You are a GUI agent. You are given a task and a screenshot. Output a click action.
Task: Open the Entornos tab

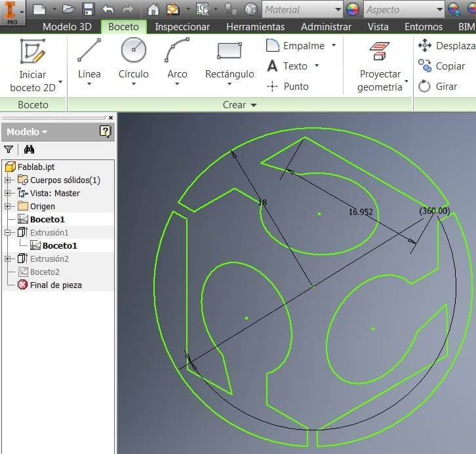tap(424, 27)
